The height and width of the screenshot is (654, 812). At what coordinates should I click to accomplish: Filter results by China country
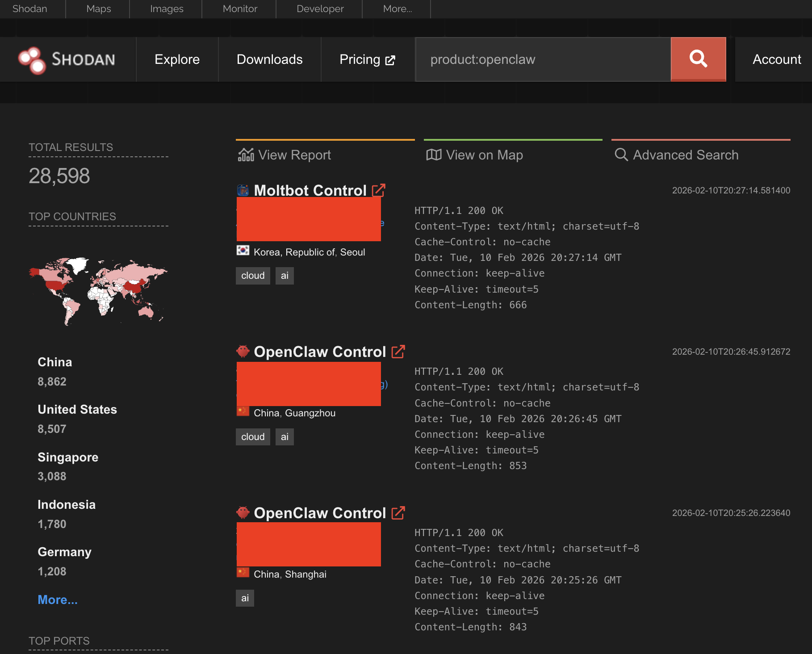(x=54, y=362)
